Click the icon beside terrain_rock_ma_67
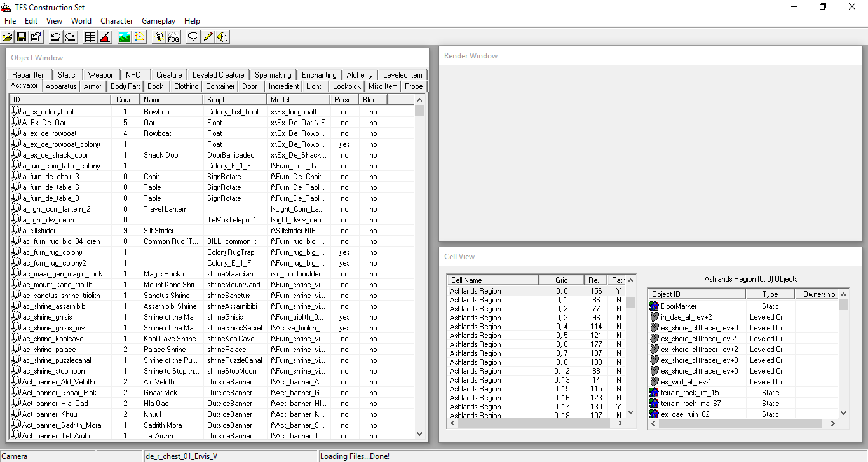Viewport: 868px width, 462px height. (654, 404)
